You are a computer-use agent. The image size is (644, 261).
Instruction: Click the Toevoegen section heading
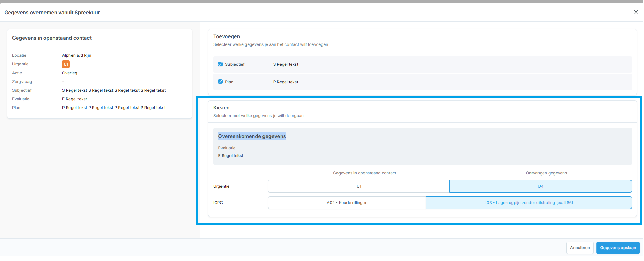pos(226,36)
